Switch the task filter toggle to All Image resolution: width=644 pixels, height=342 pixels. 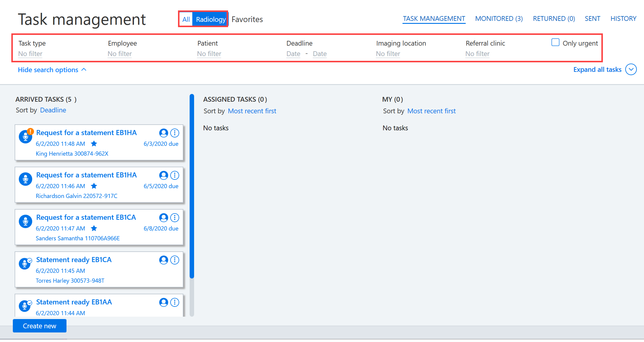click(x=186, y=19)
